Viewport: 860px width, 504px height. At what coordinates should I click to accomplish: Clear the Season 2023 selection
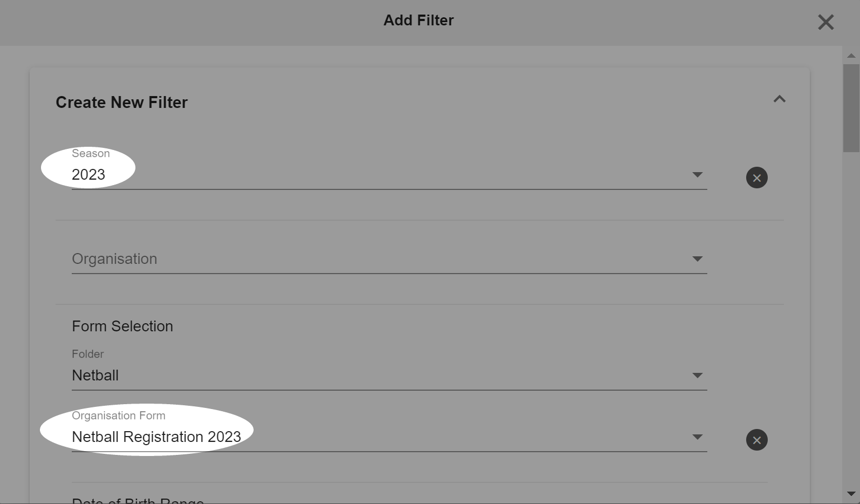pyautogui.click(x=756, y=178)
